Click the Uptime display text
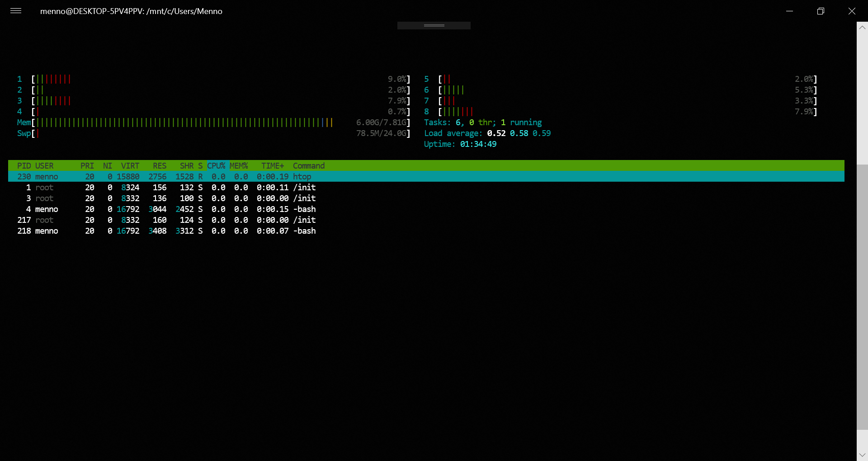The height and width of the screenshot is (461, 868). (x=460, y=144)
